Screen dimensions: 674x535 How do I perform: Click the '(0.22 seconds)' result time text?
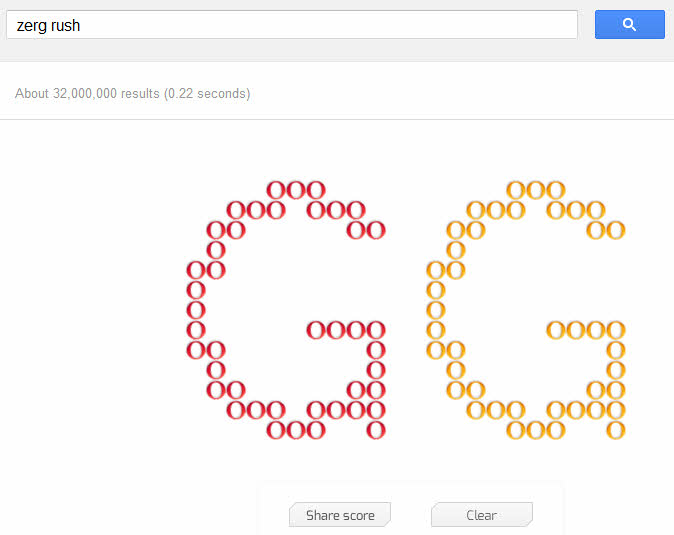pos(207,93)
